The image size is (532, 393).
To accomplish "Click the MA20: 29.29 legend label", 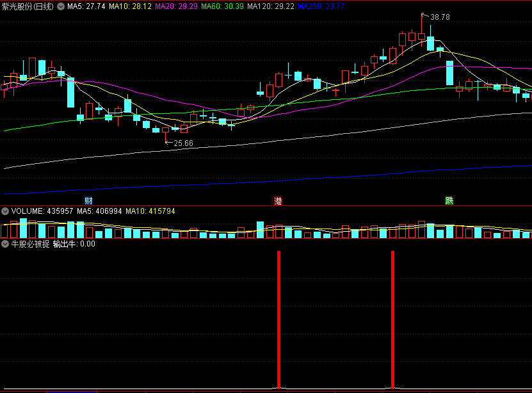I will click(176, 6).
